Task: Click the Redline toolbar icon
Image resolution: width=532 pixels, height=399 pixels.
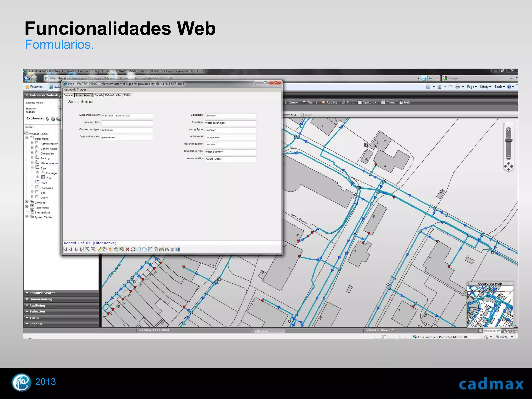Action: 329,102
